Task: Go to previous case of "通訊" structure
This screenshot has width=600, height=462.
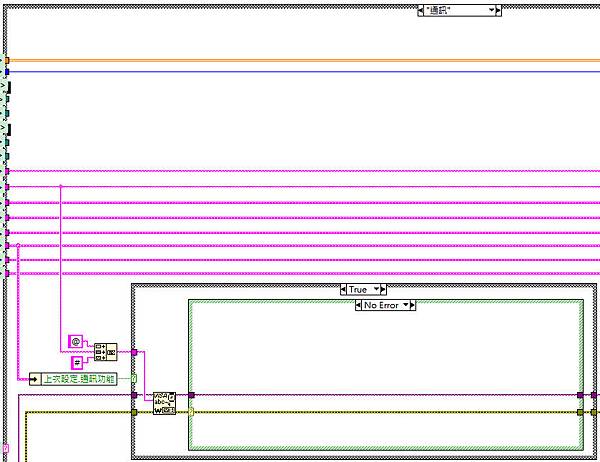Action: (x=421, y=11)
